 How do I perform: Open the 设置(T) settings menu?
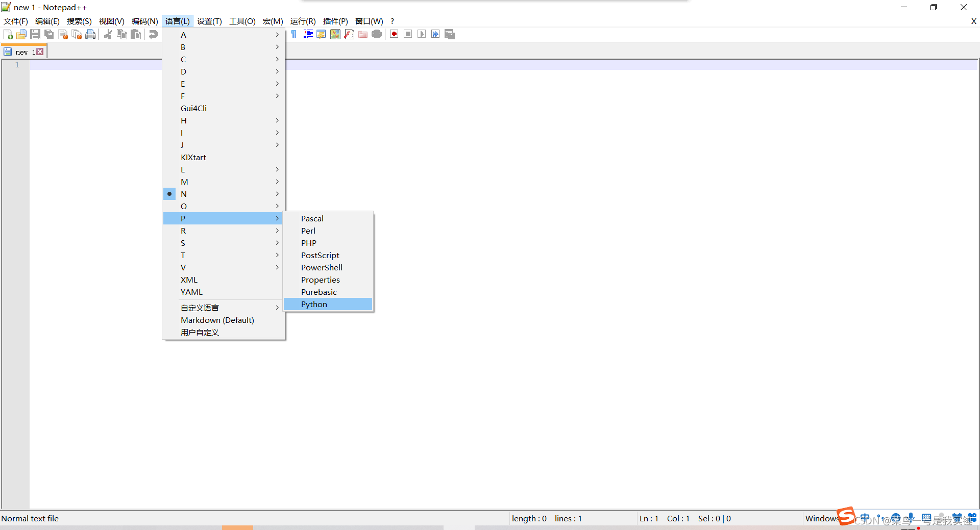pyautogui.click(x=209, y=21)
